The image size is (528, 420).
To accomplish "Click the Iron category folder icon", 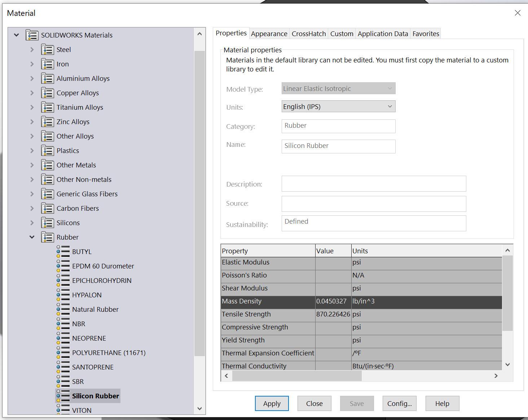I will click(48, 64).
